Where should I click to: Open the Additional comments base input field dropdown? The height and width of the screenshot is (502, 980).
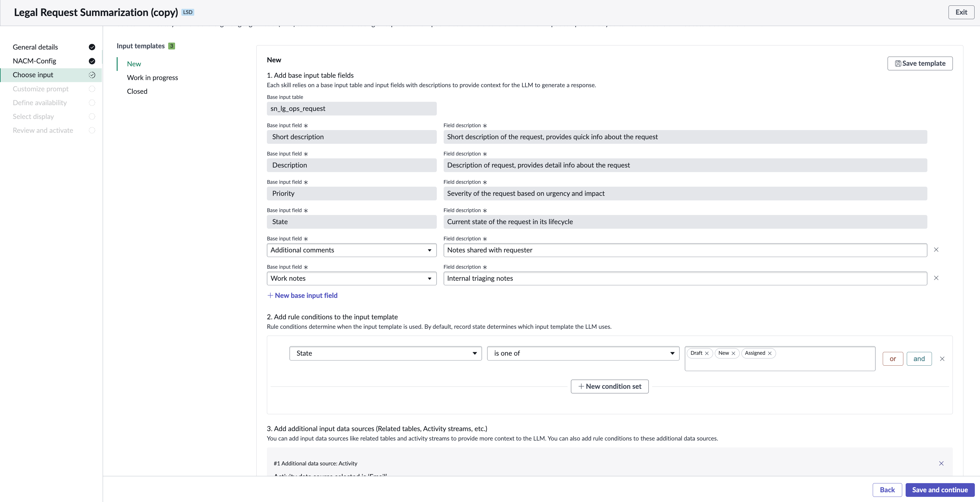352,250
